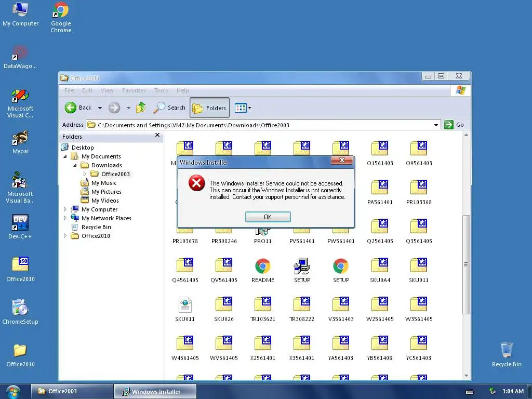Open the Windows Start button
The width and height of the screenshot is (532, 399).
pos(13,392)
